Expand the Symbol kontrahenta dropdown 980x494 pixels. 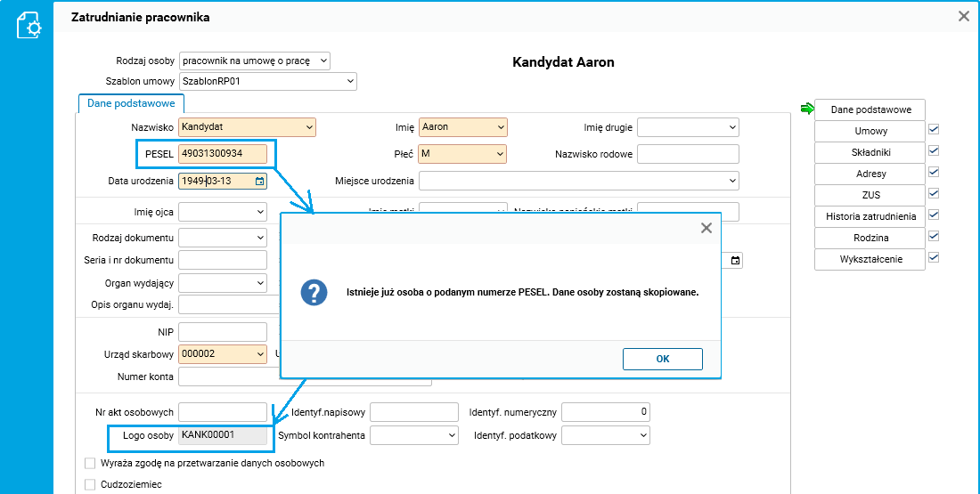[x=414, y=435]
